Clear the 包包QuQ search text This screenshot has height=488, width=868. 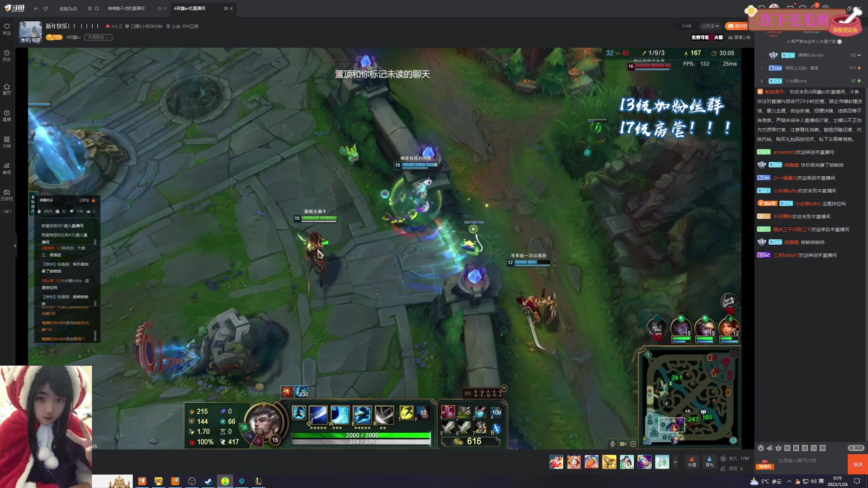(90, 9)
